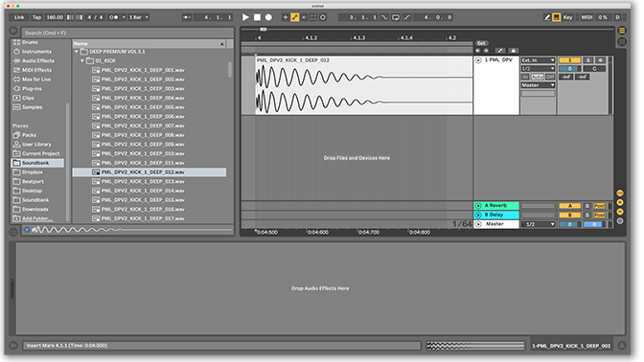Image resolution: width=644 pixels, height=362 pixels.
Task: Switch to Session view selector icon
Action: [622, 41]
